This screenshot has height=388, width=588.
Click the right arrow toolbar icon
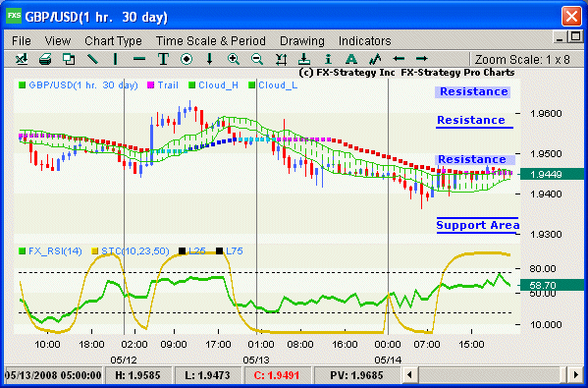point(422,59)
